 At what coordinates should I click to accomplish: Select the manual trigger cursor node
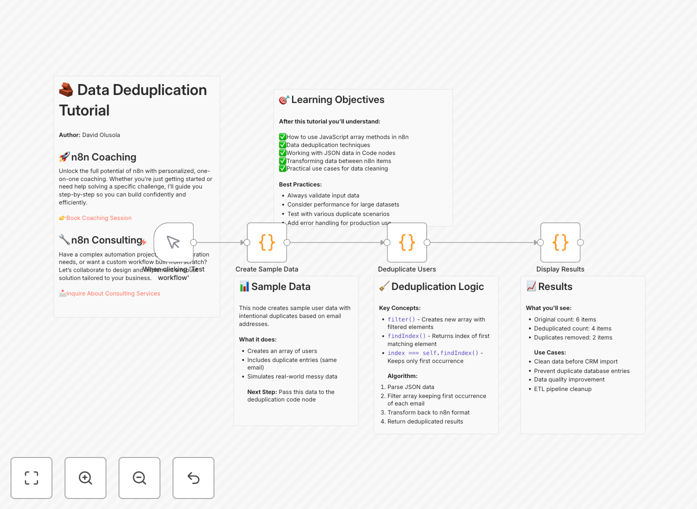(x=173, y=242)
